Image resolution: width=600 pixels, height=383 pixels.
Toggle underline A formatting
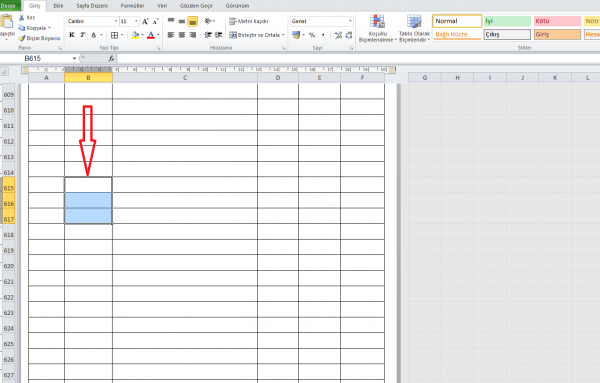coord(93,35)
